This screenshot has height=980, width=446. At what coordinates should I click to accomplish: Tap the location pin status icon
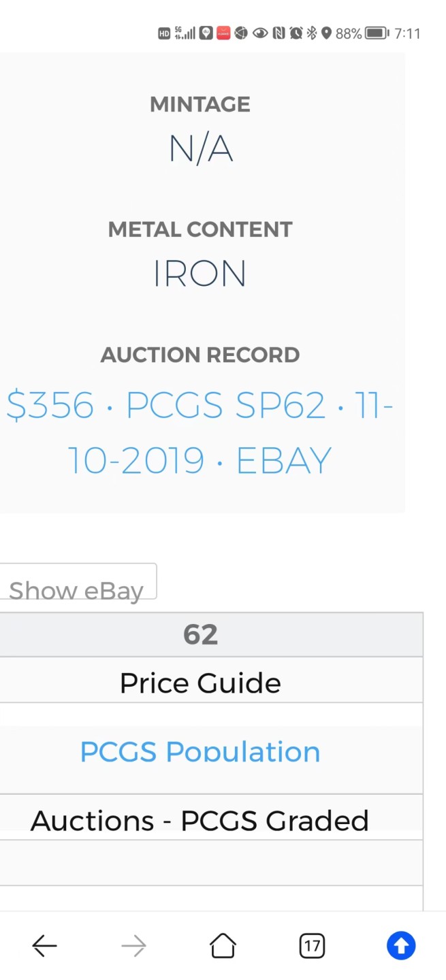coord(326,33)
